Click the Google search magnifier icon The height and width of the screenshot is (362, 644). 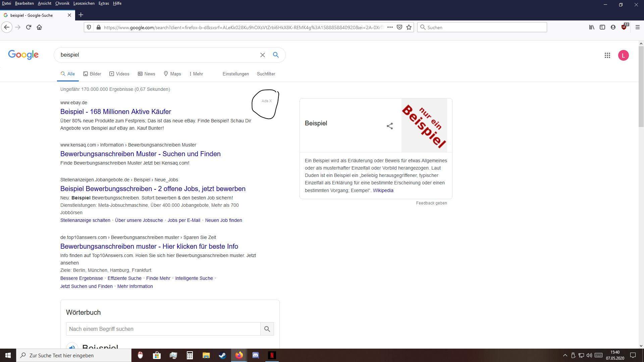[x=276, y=55]
